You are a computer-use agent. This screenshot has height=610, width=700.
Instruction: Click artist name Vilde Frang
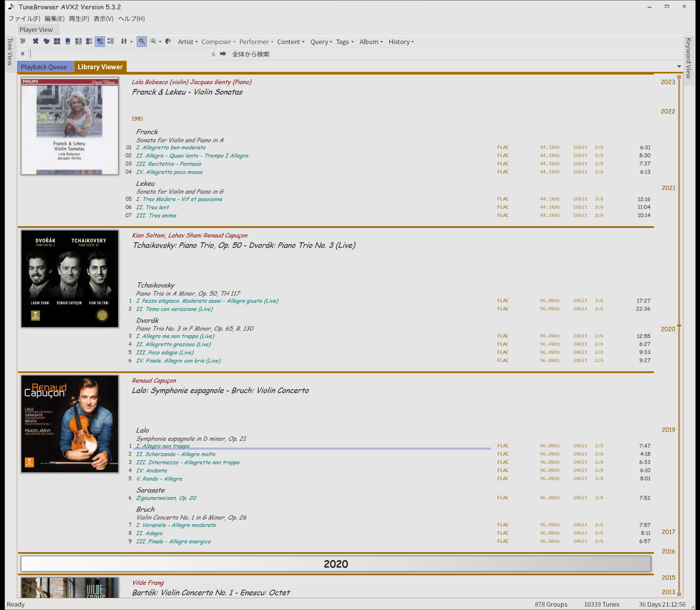pyautogui.click(x=148, y=583)
